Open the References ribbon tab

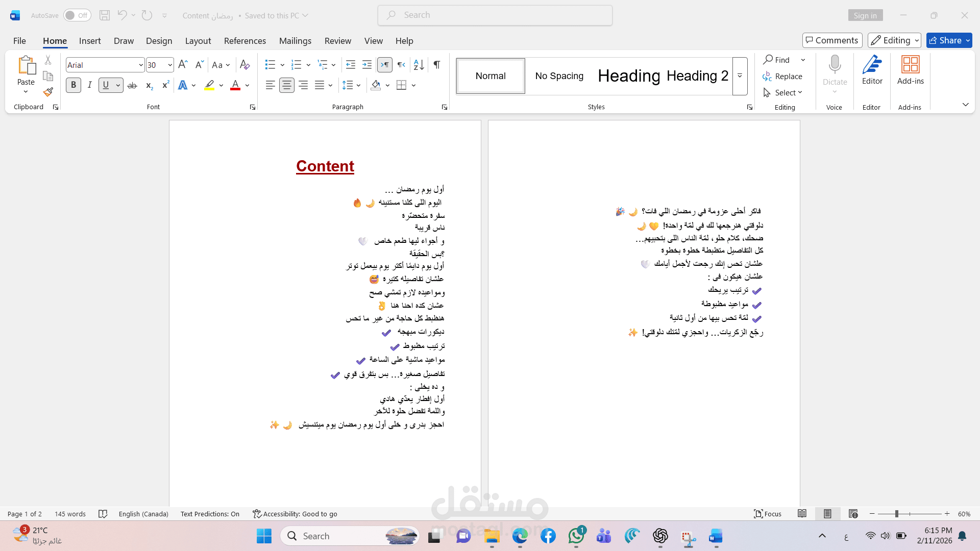tap(244, 41)
